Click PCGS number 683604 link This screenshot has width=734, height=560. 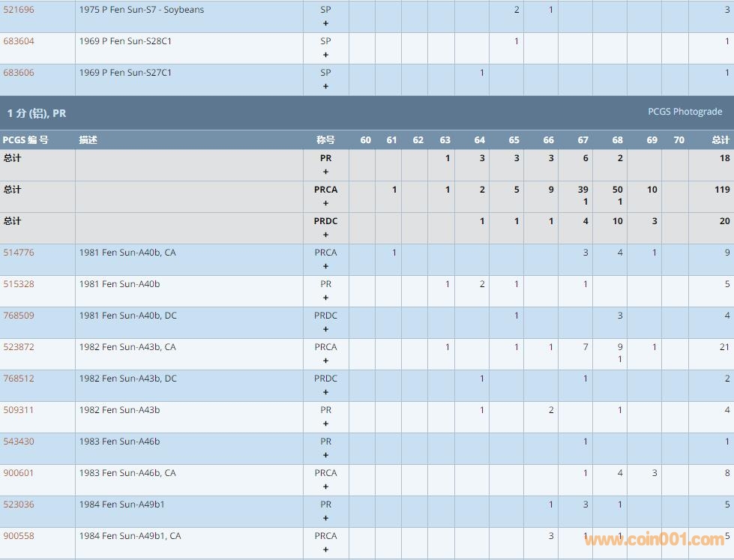(x=19, y=41)
